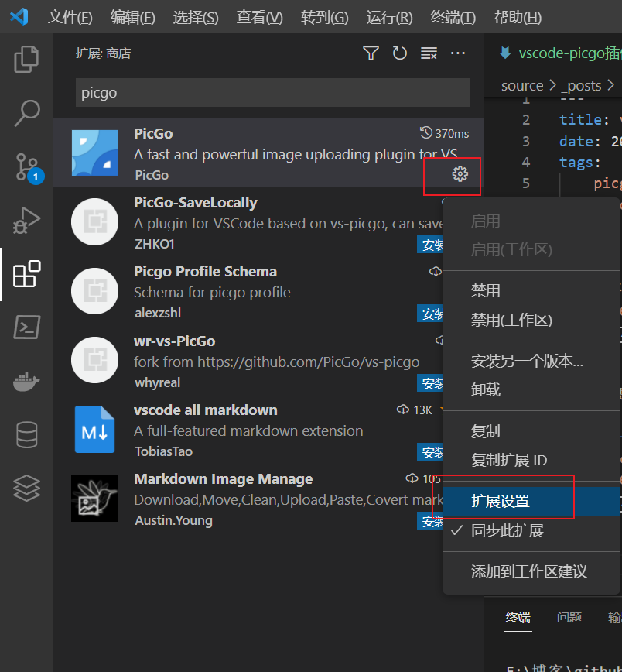Click the wr-vs-PicGo placeholder icon
The height and width of the screenshot is (672, 622).
(x=94, y=360)
